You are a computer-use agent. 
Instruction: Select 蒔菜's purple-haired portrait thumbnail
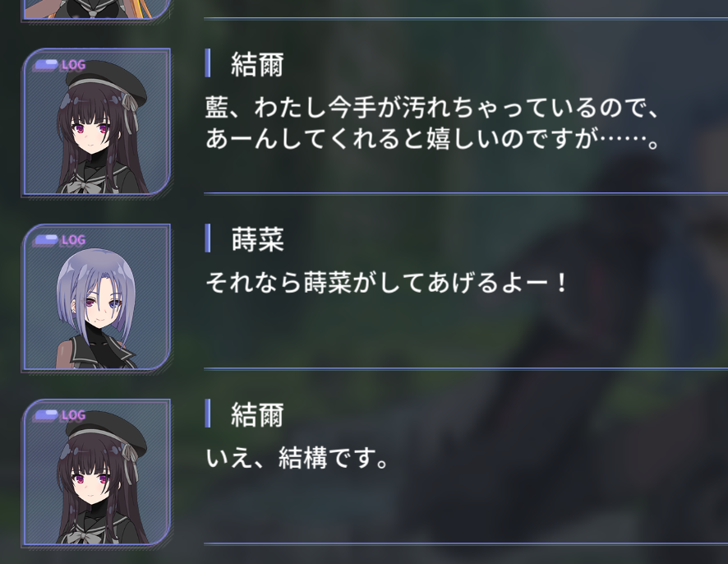(x=96, y=298)
